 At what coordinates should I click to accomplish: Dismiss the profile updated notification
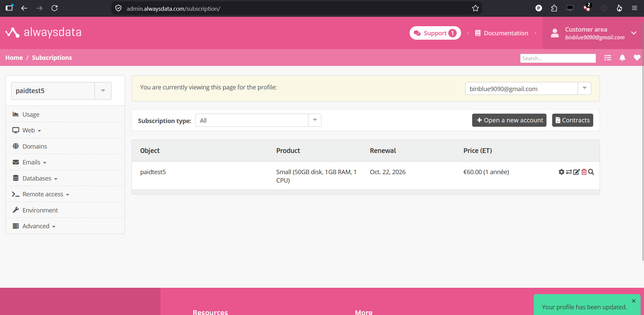pos(634,301)
